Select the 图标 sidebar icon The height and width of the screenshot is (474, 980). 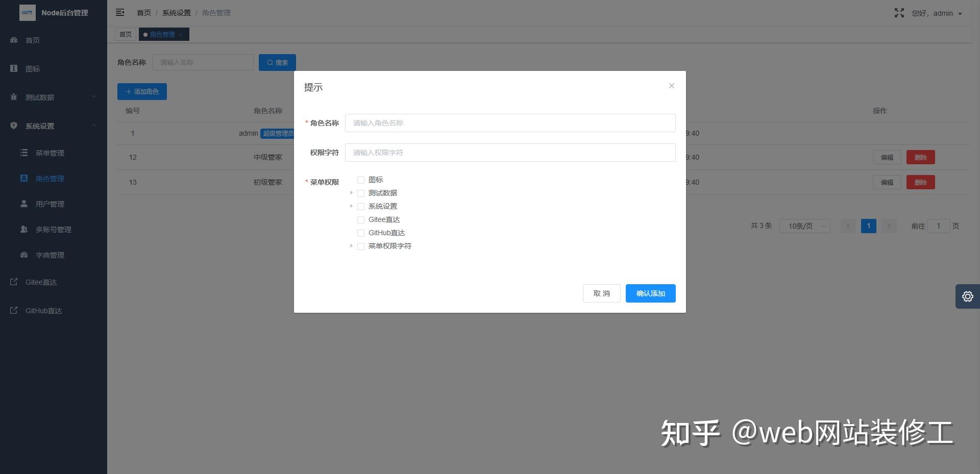tap(13, 68)
